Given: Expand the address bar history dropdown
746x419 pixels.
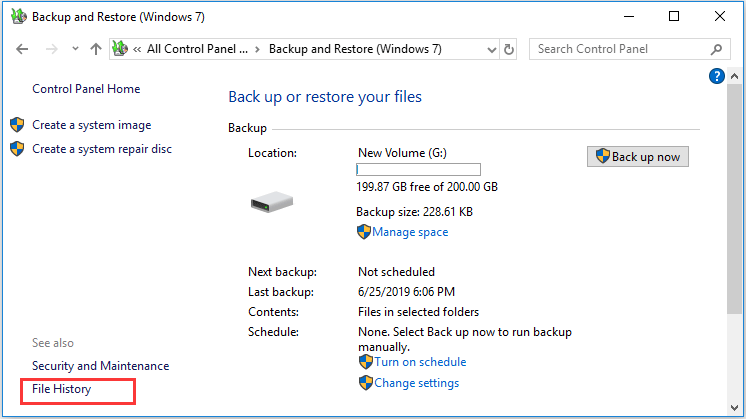Looking at the screenshot, I should click(491, 49).
